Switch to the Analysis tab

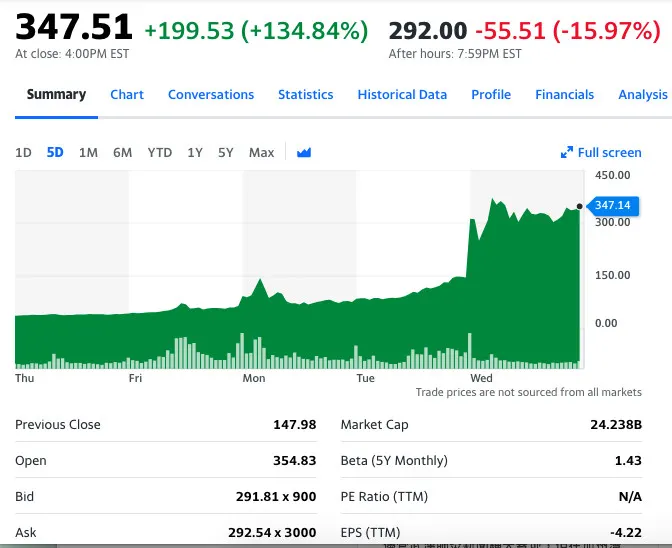643,95
